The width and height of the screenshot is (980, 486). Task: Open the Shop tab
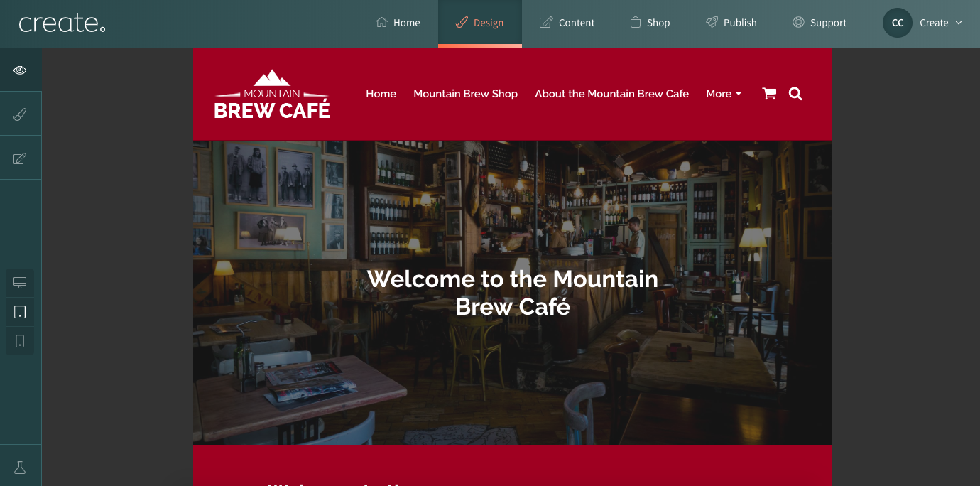tap(650, 23)
